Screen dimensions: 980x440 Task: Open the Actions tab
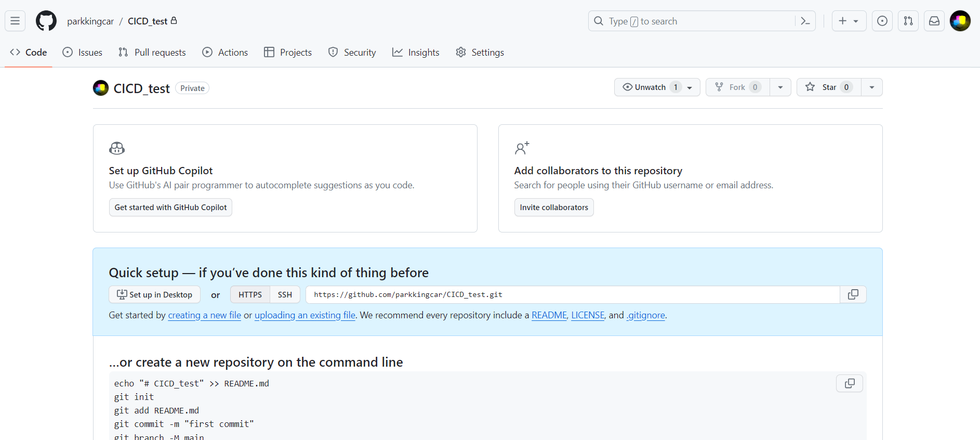[x=225, y=52]
